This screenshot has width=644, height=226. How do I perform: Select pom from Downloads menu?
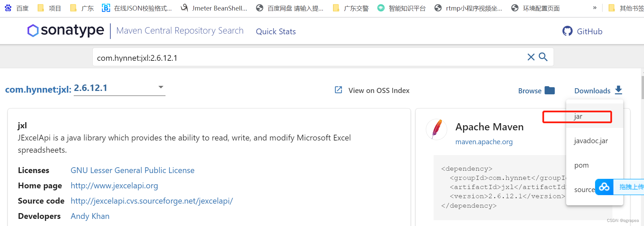tap(595, 165)
